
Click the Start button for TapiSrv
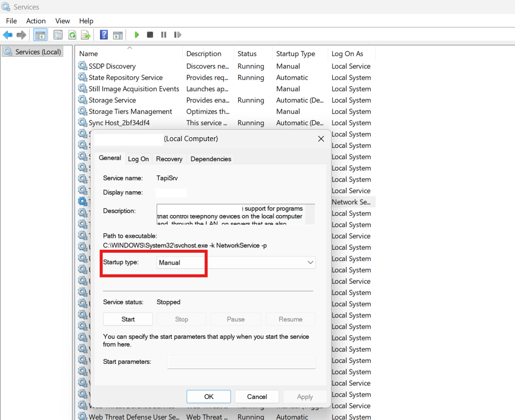[128, 319]
